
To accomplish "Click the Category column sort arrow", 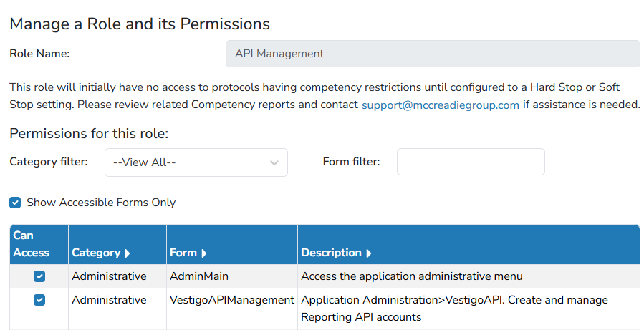I will (127, 253).
